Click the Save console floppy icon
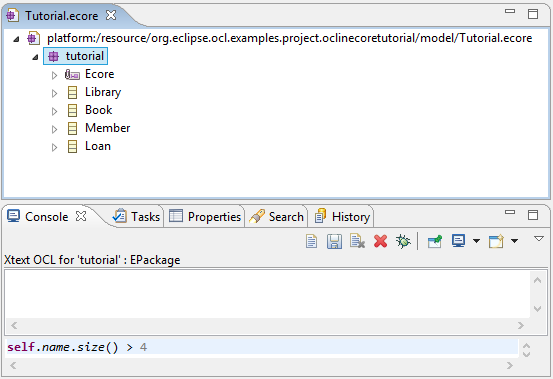 334,242
